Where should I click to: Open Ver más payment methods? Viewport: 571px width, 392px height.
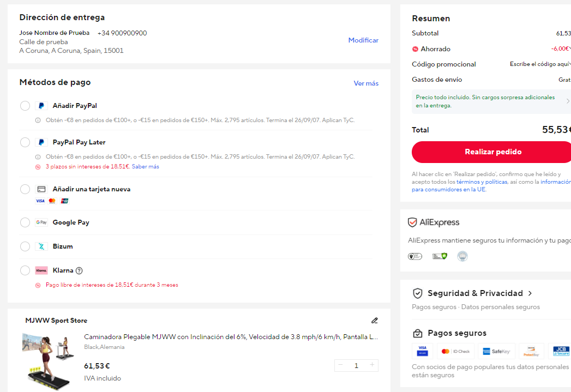click(x=366, y=83)
